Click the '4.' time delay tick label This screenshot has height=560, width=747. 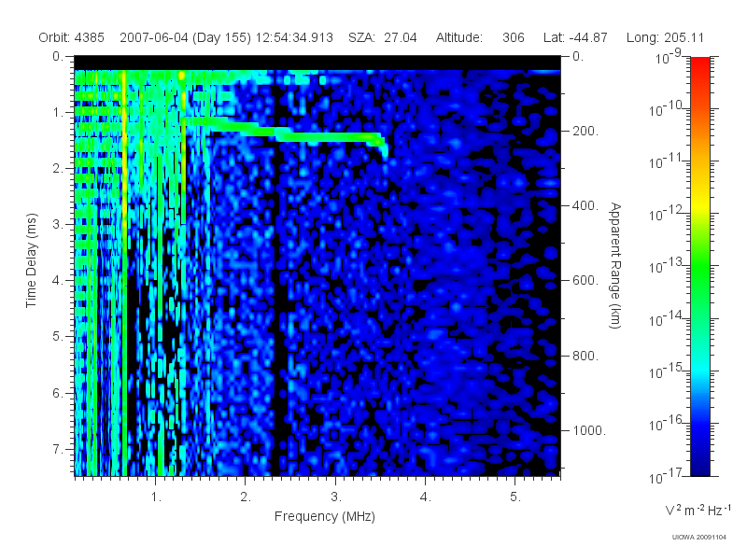[58, 281]
